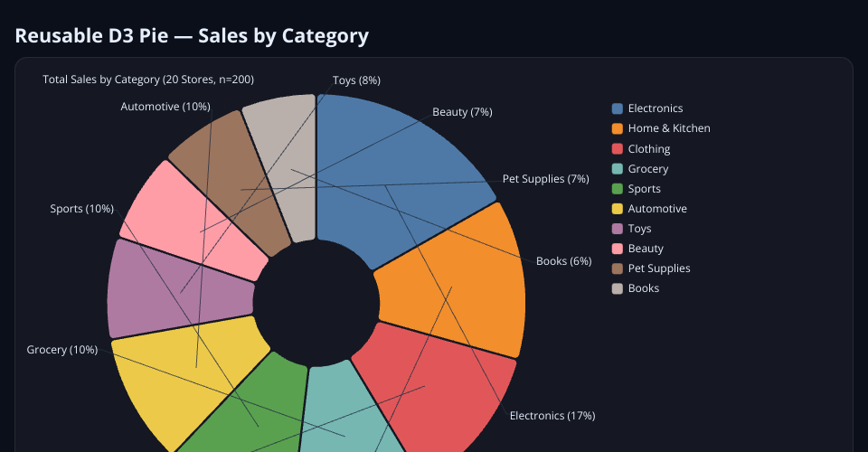Select the green Sports legend swatch

point(618,188)
